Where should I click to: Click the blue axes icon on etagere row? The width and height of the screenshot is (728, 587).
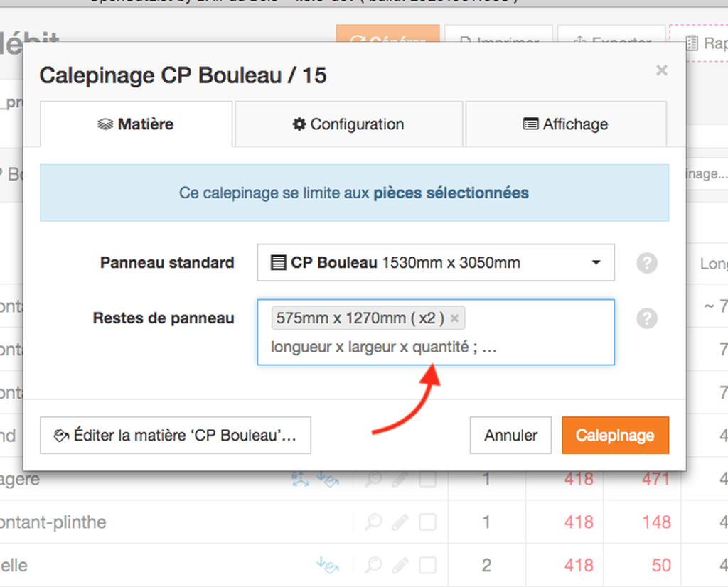click(x=301, y=480)
